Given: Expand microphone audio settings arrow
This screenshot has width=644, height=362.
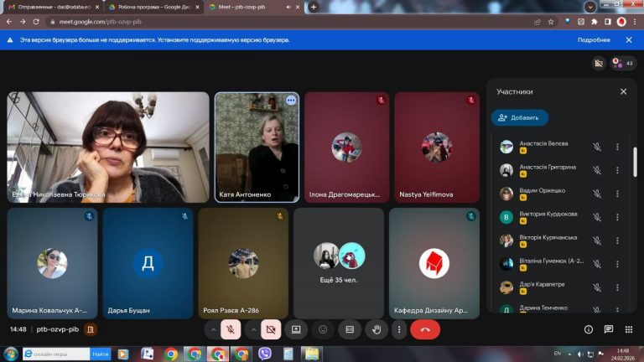Looking at the screenshot, I should (x=213, y=329).
